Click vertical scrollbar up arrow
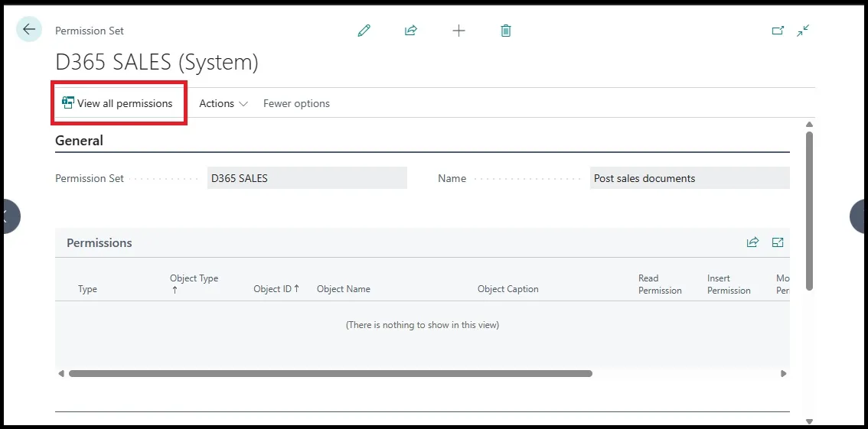868x429 pixels. tap(809, 125)
